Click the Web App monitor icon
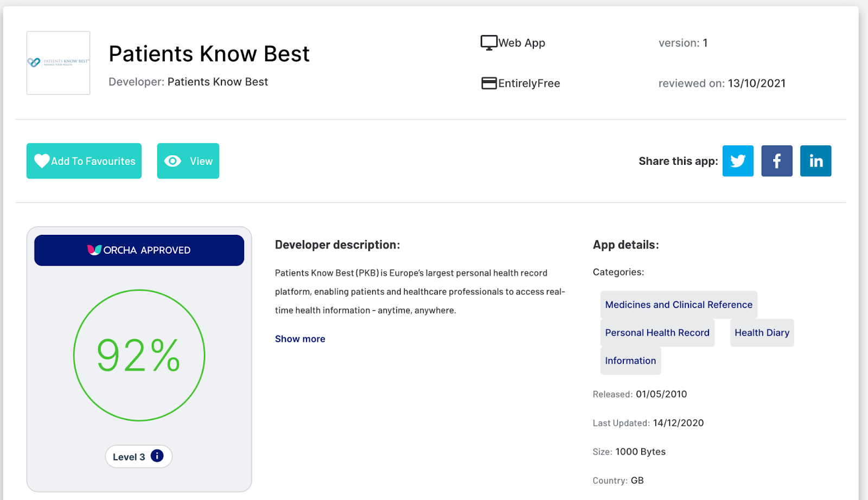Viewport: 868px width, 500px height. coord(489,42)
